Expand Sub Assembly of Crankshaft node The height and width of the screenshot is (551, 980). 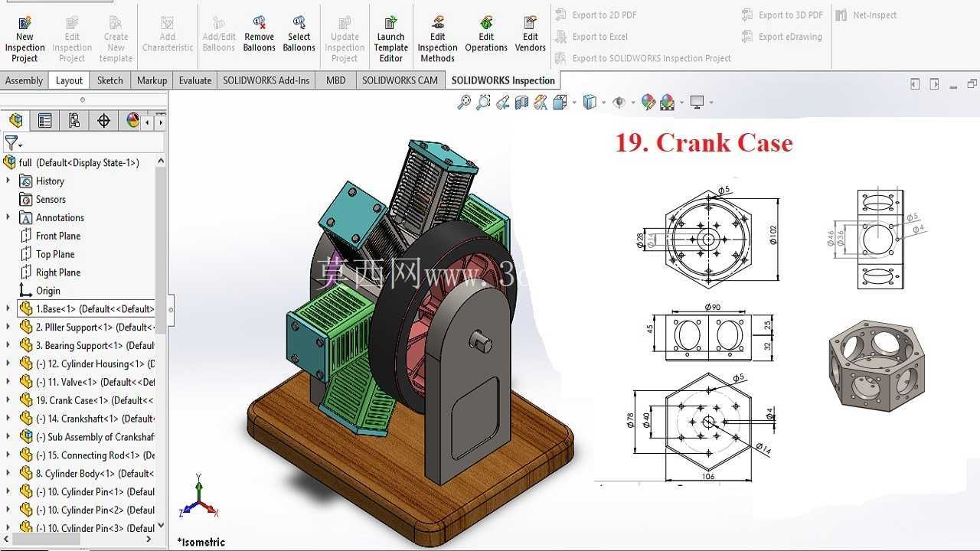(x=8, y=437)
